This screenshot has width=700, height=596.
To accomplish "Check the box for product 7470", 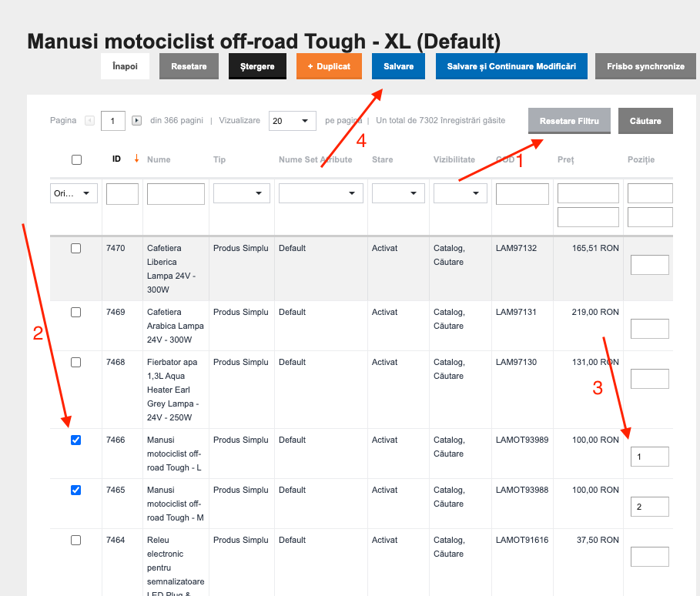I will point(76,248).
